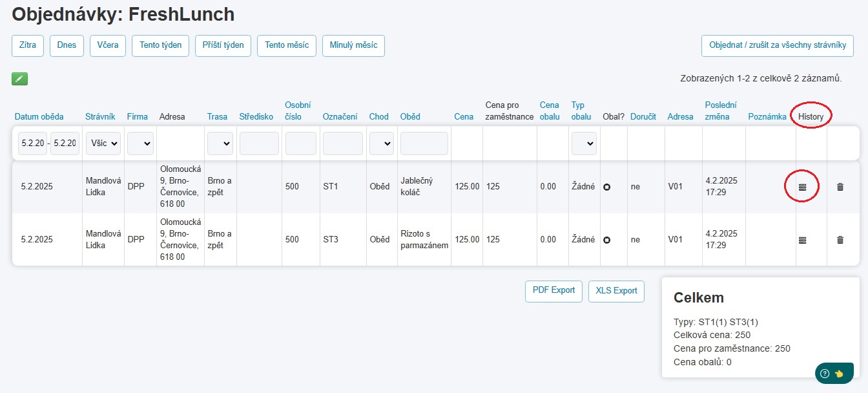Filter by Příští týden
This screenshot has width=868, height=393.
(223, 45)
